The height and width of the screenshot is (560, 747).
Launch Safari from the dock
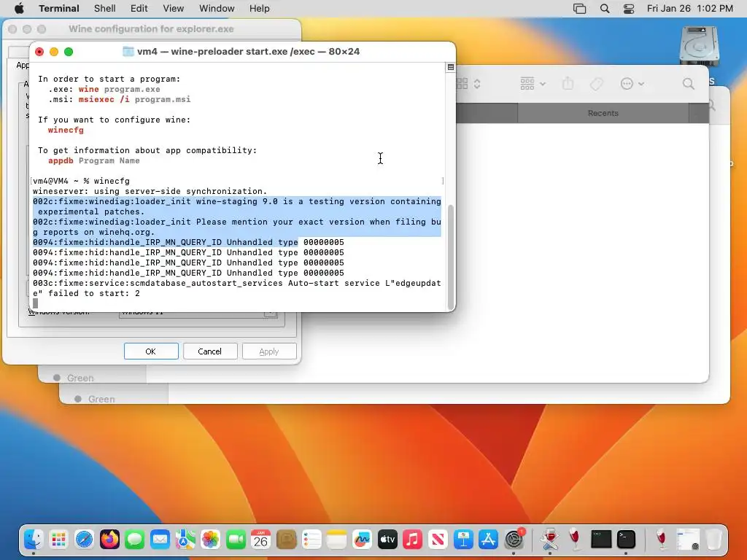pos(85,540)
